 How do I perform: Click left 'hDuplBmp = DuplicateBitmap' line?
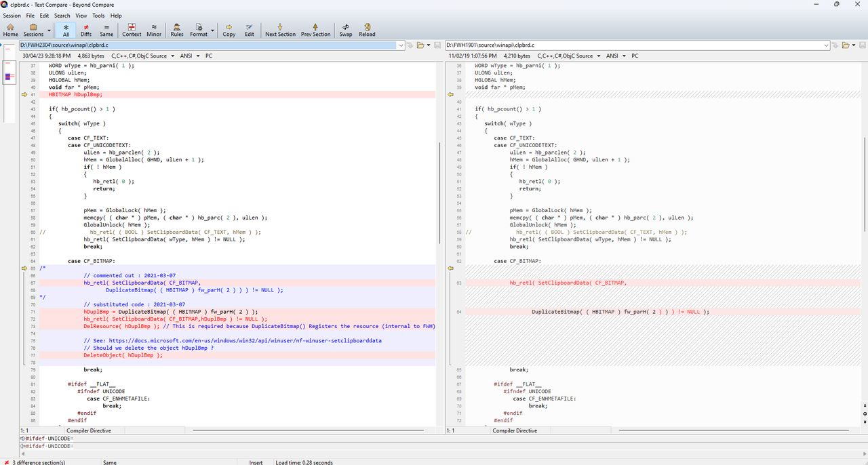click(170, 312)
